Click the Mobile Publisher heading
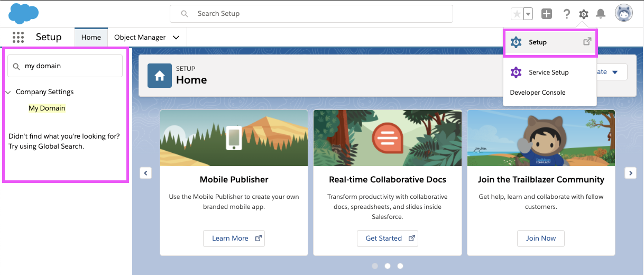644x275 pixels. click(x=234, y=180)
